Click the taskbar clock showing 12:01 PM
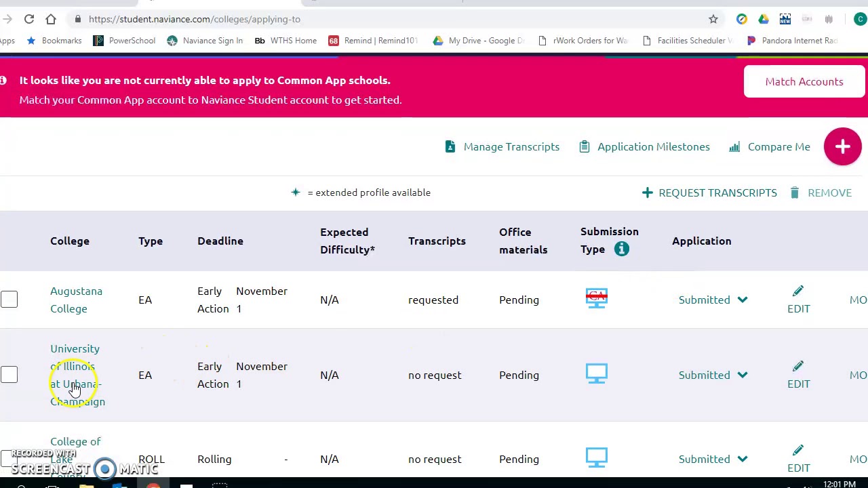The image size is (868, 488). click(x=839, y=484)
